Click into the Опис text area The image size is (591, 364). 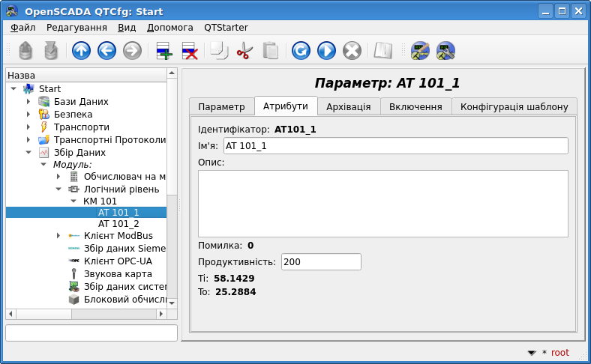tap(383, 204)
